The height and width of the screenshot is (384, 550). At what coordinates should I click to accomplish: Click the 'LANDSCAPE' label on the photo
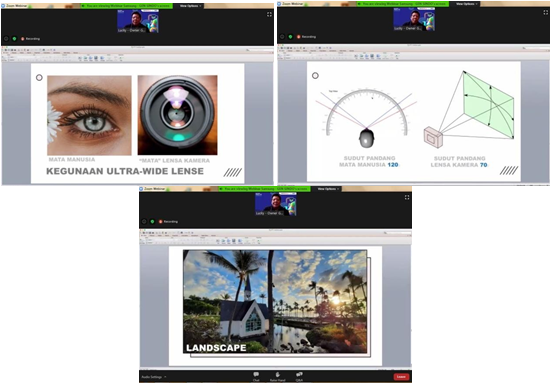tap(216, 348)
